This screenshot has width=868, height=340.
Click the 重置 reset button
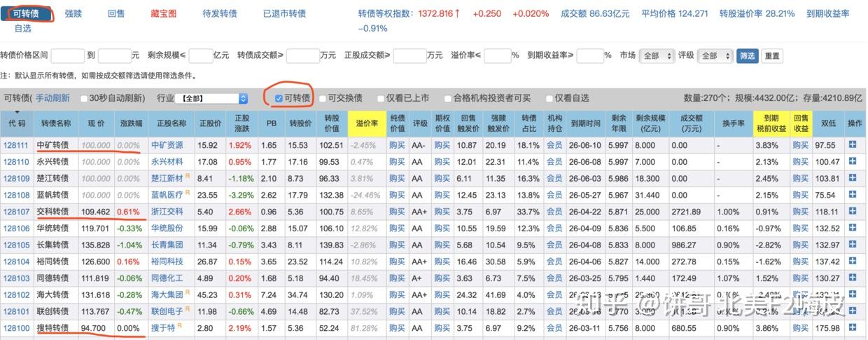771,56
